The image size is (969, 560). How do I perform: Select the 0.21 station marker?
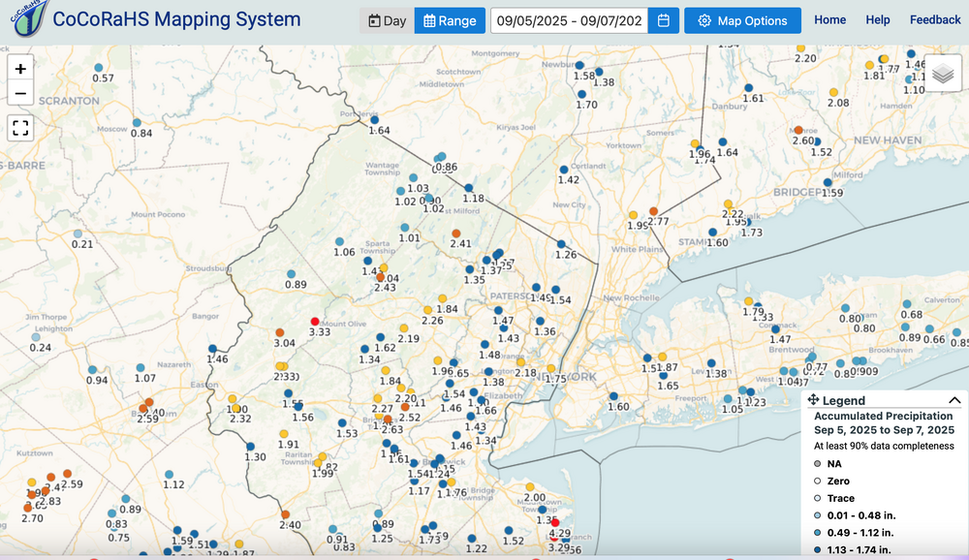78,233
